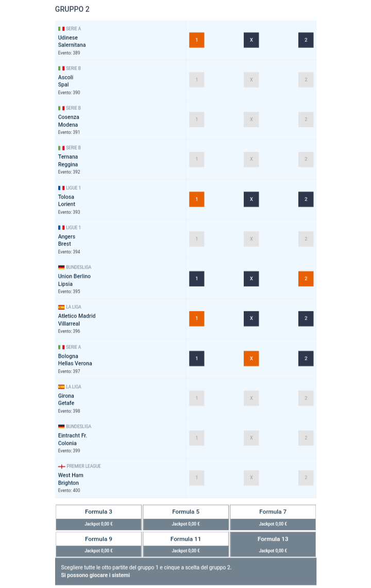
Task: Select outcome 2 for Atletico Madrid vs Villarreal
Action: [306, 318]
